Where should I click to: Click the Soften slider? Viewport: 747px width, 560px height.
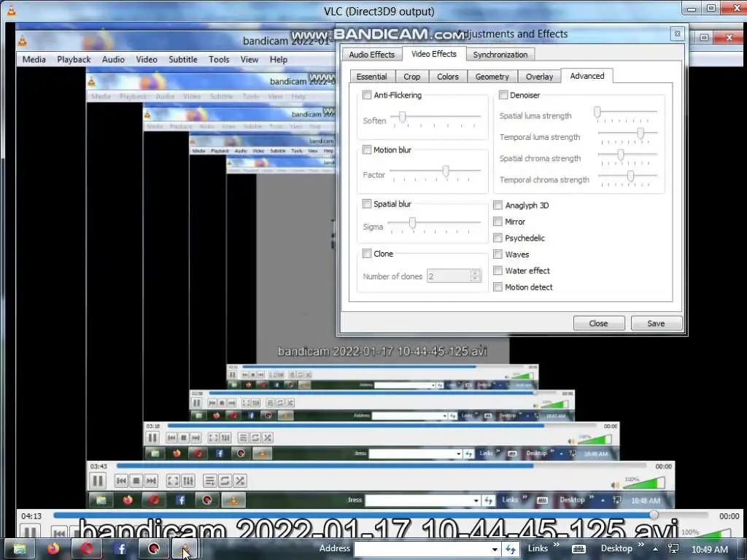[436, 117]
